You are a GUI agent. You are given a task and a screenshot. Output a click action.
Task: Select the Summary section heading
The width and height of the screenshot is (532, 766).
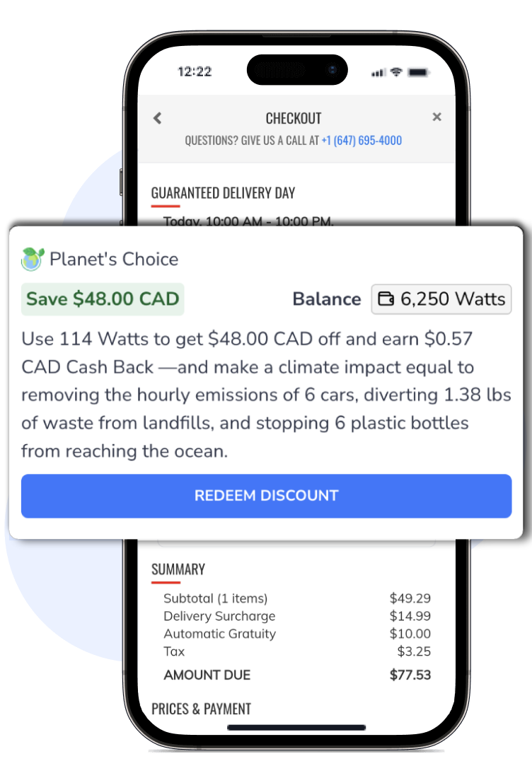[178, 569]
